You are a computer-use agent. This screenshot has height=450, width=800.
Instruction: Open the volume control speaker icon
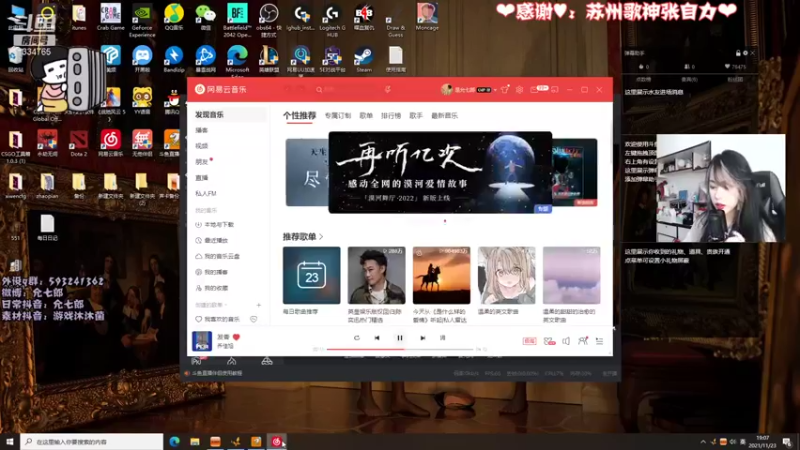tap(566, 341)
